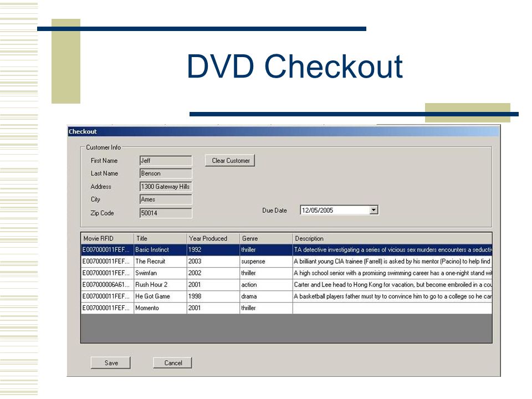Click the First Name field containing Jeff

point(166,161)
